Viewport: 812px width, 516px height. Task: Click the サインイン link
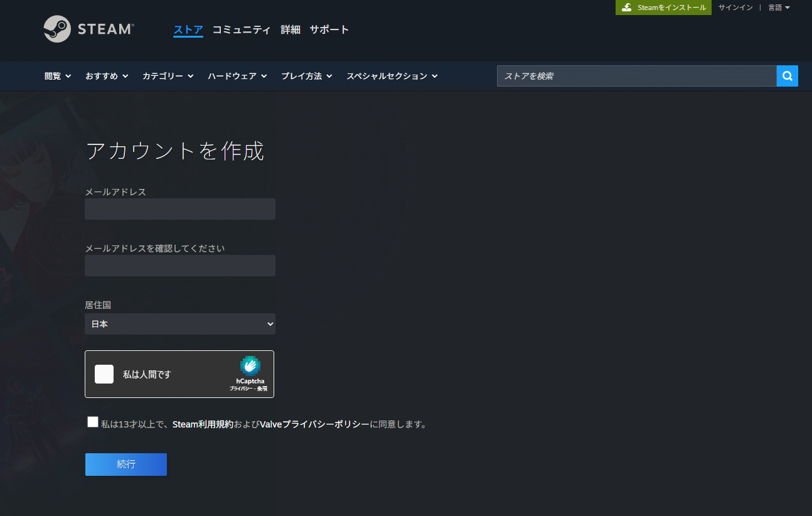click(735, 8)
